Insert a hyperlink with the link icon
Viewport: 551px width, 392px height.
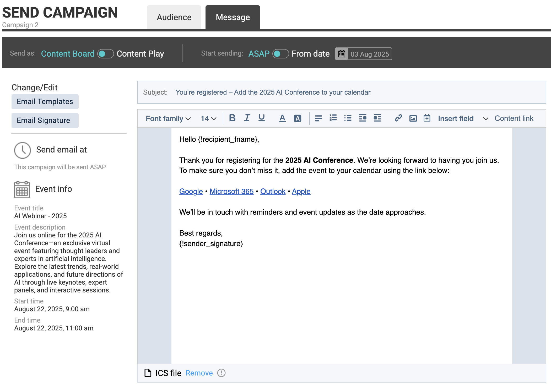pos(398,118)
